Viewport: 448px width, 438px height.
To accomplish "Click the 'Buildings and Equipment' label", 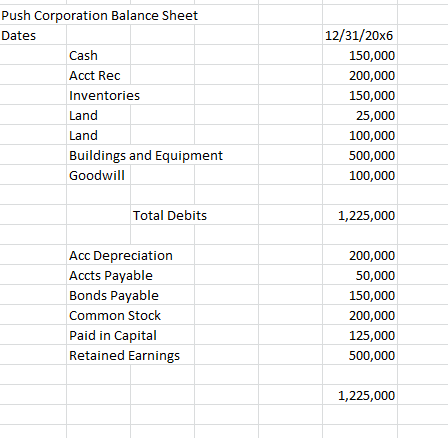I will (x=146, y=156).
